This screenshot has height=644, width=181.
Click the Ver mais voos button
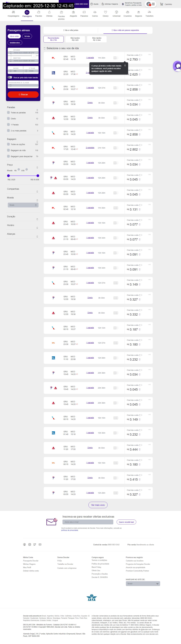pyautogui.click(x=98, y=505)
